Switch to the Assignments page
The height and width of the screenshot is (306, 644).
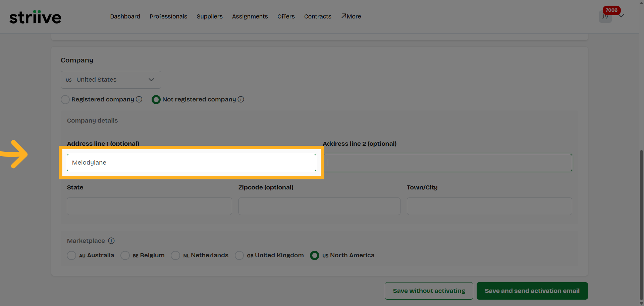tap(250, 16)
